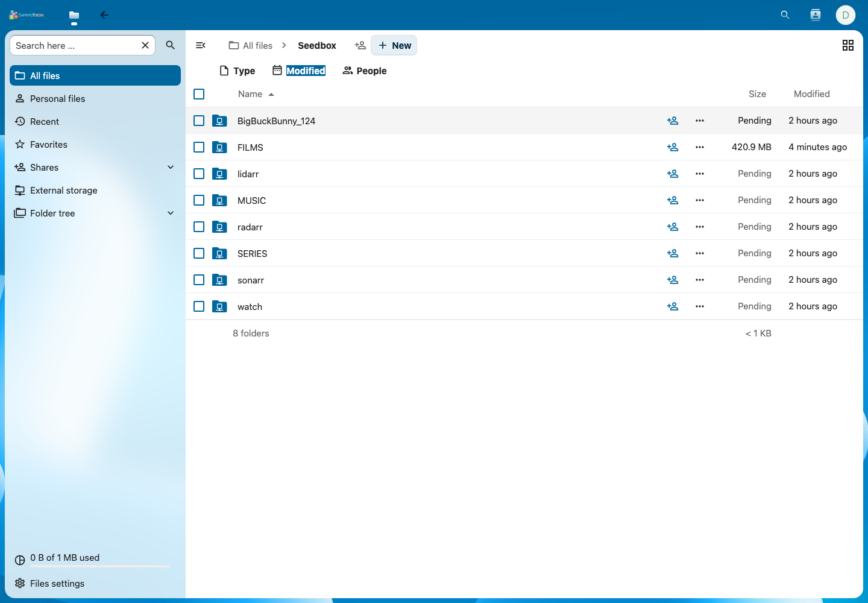Image resolution: width=868 pixels, height=603 pixels.
Task: Select the MUSIC row checkbox
Action: coord(199,200)
